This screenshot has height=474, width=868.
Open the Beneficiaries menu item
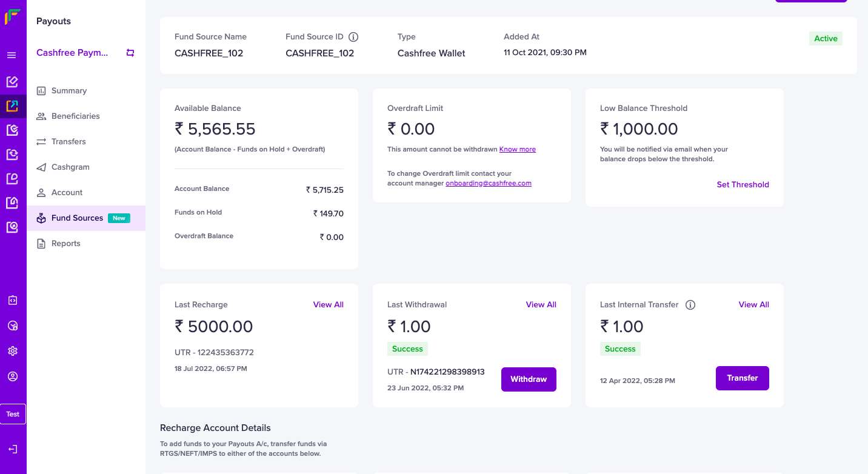[x=75, y=116]
